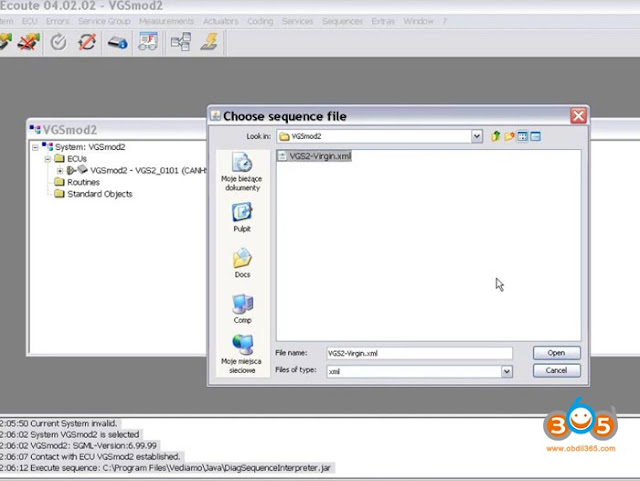Viewport: 640px width, 481px height.
Task: Open 'Moje miejsca sieciowe' network shortcut
Action: pos(242,354)
